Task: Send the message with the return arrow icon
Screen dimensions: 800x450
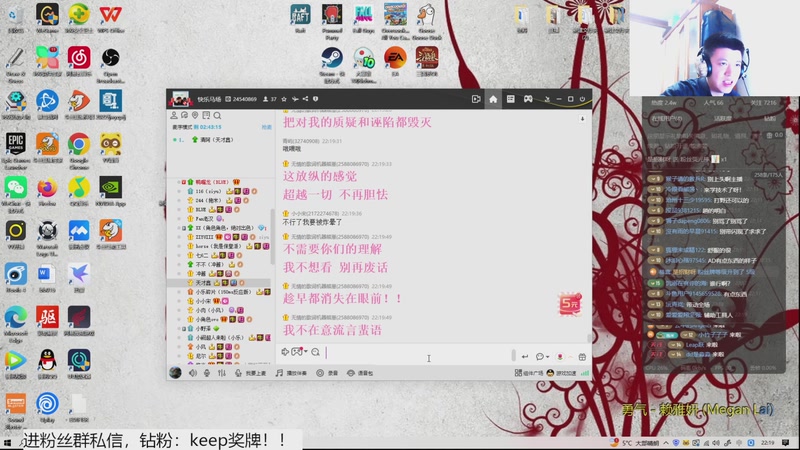Action: tap(524, 357)
